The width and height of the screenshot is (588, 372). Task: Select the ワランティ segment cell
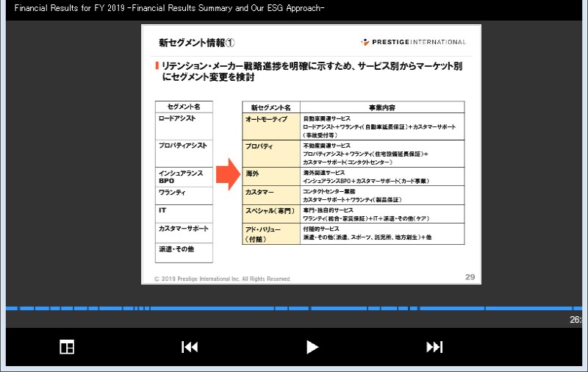(184, 196)
